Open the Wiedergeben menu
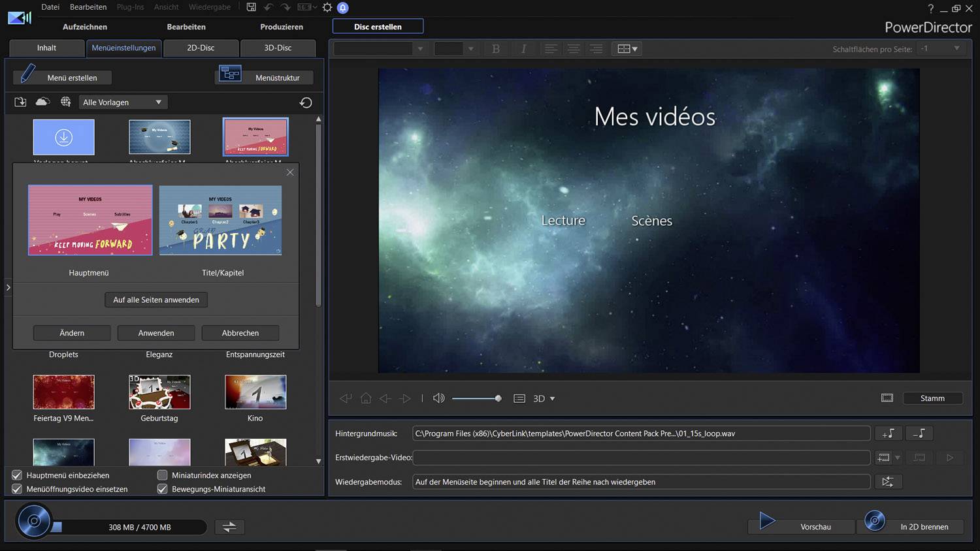The image size is (980, 551). point(209,7)
